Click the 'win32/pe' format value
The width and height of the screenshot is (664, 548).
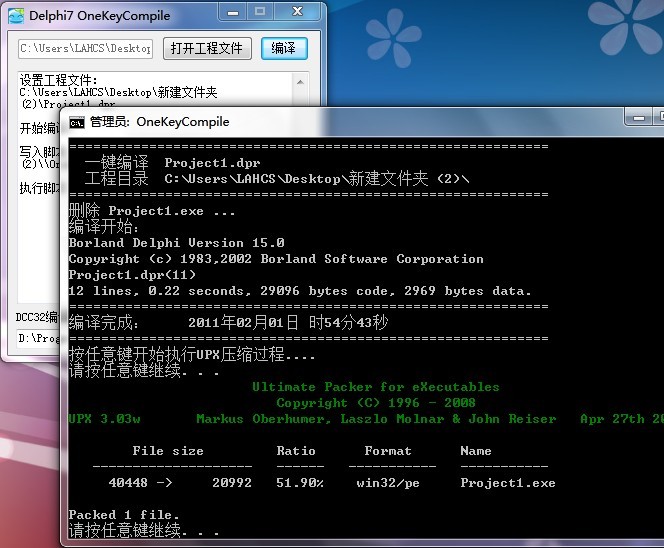(388, 483)
